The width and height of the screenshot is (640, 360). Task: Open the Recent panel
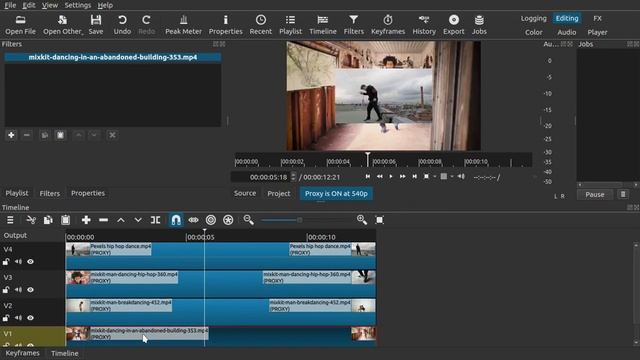(x=260, y=24)
